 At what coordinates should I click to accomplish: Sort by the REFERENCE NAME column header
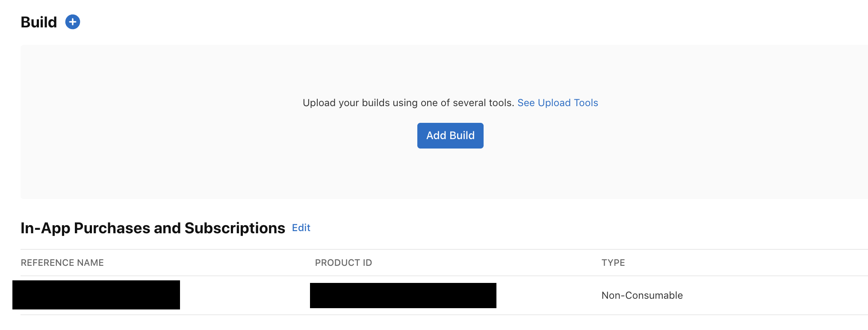click(62, 263)
